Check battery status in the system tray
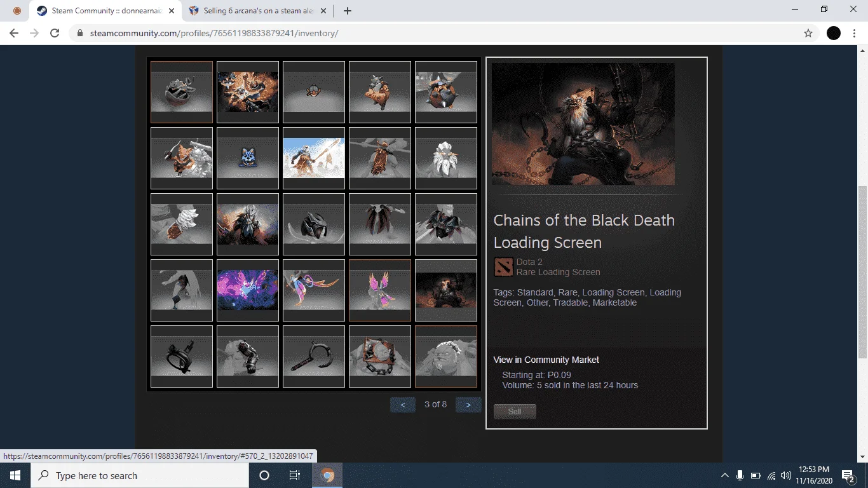This screenshot has height=488, width=868. [x=756, y=475]
